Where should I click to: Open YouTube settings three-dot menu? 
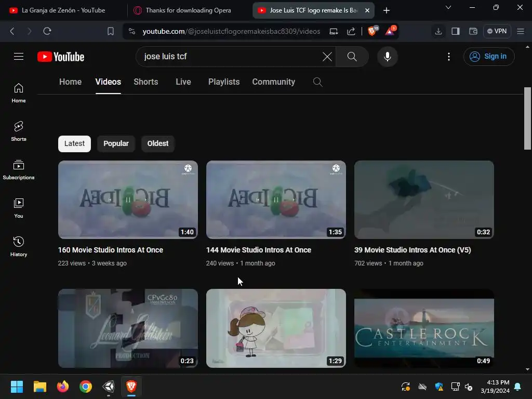(x=449, y=57)
